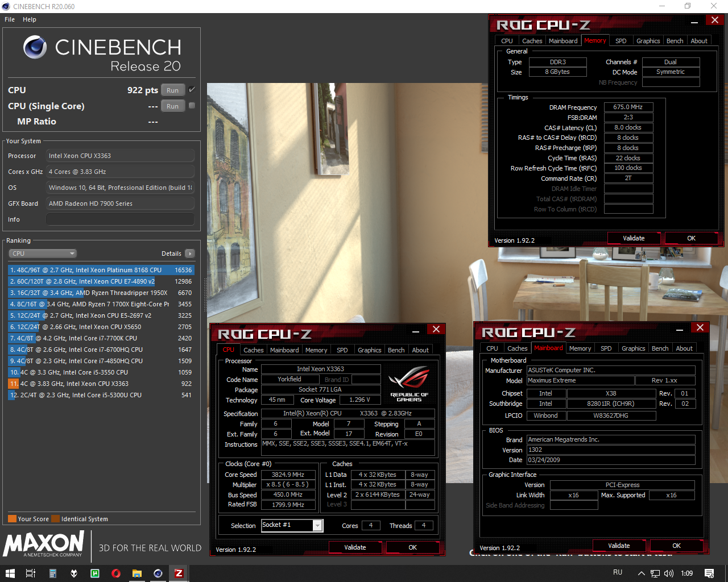Select ranking row AMD Ryzen Threadripper 1950X
The image size is (728, 582).
(101, 293)
